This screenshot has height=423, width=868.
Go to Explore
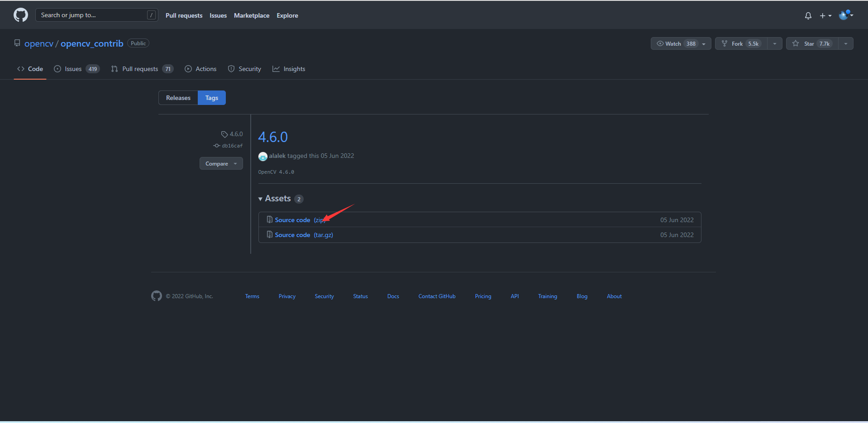(x=287, y=15)
